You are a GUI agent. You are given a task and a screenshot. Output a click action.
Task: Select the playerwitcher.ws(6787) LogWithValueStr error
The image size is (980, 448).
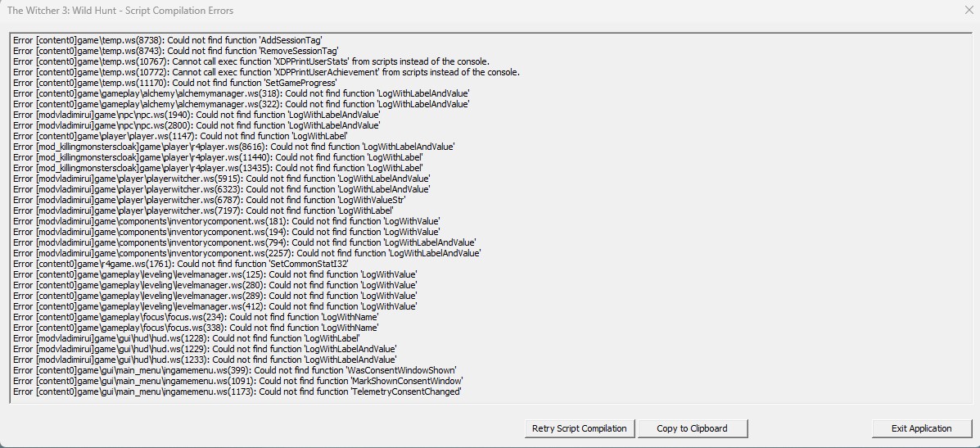(209, 199)
